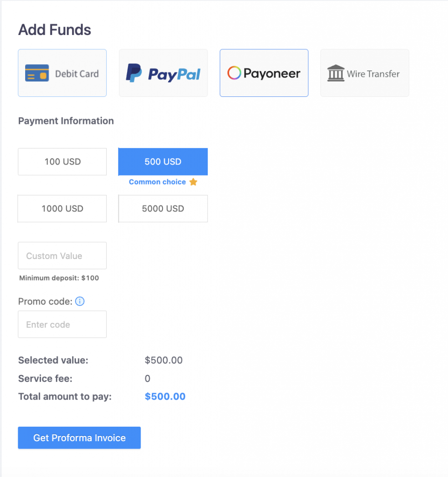Select the 100 USD amount option
The image size is (448, 477).
[x=62, y=162]
